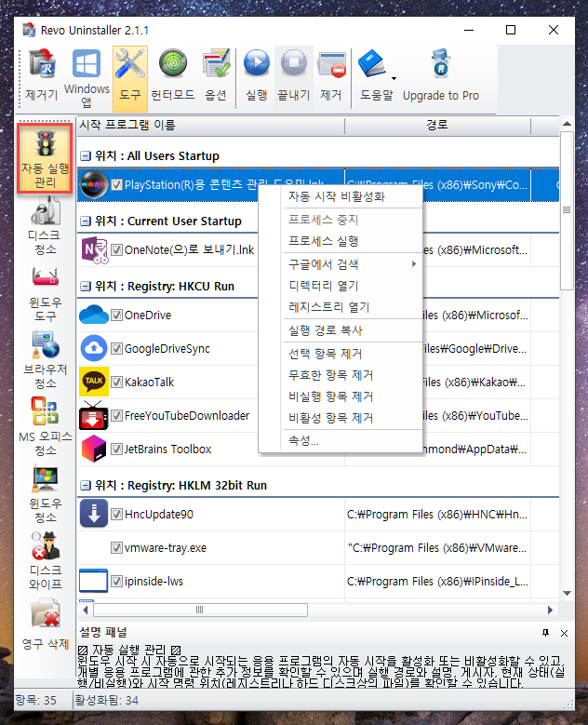
Task: Collapse Registry: HKCU Run group
Action: pyautogui.click(x=85, y=287)
